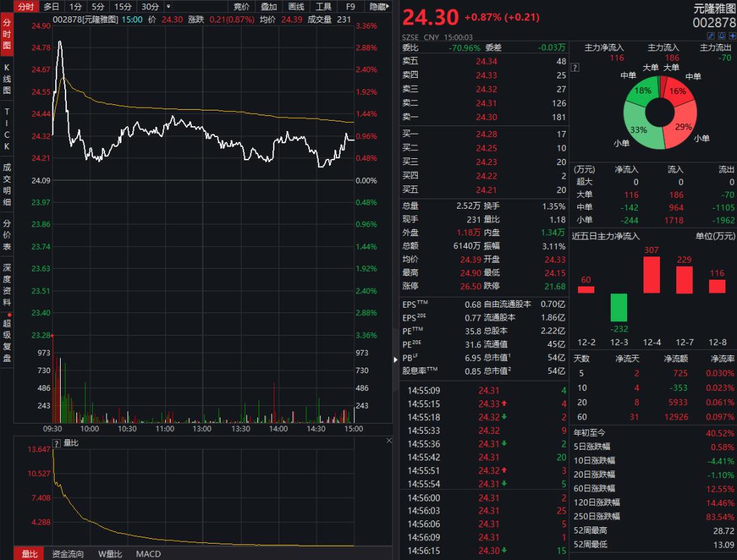The width and height of the screenshot is (737, 560).
Task: Select the 12-4 bar showing 307
Action: 652,275
